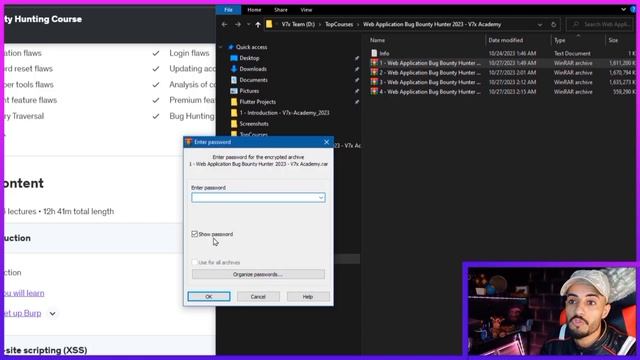The width and height of the screenshot is (640, 360).
Task: Open the Share ribbon tab
Action: [281, 10]
